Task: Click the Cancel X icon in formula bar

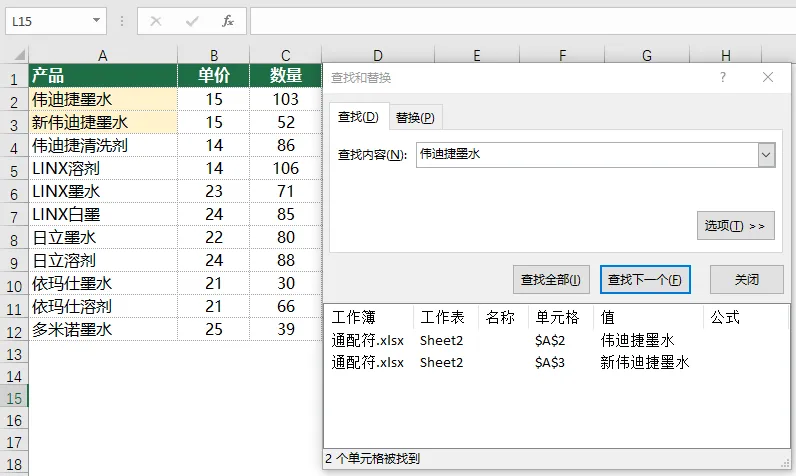Action: 156,21
